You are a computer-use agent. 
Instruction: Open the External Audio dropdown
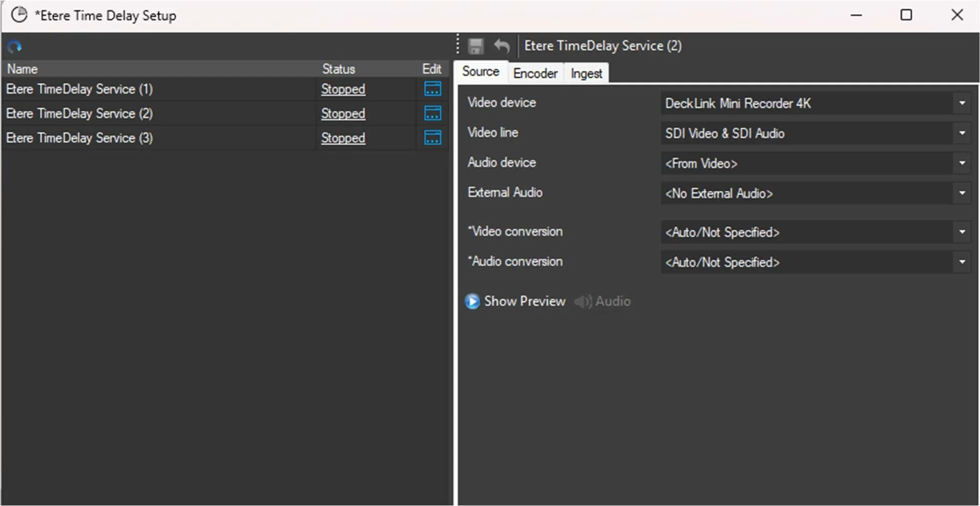click(x=962, y=193)
